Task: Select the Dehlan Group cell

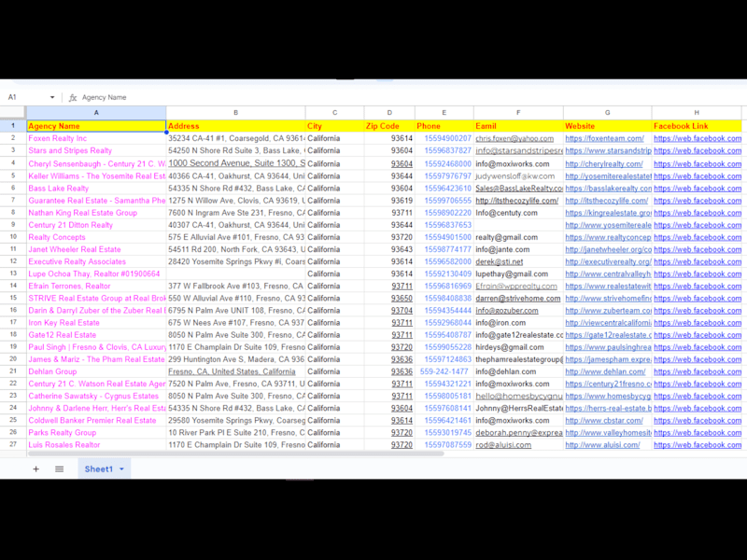Action: click(x=96, y=371)
